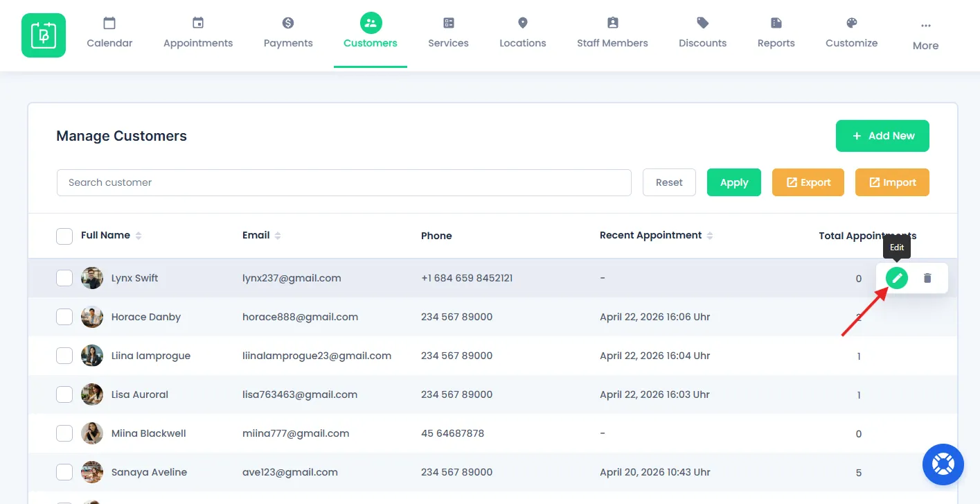
Task: Click the Phone column header
Action: click(436, 236)
